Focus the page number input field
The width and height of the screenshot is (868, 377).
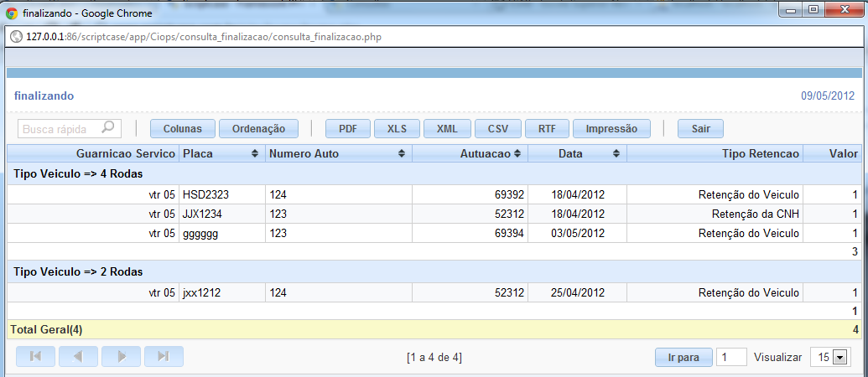coord(730,357)
